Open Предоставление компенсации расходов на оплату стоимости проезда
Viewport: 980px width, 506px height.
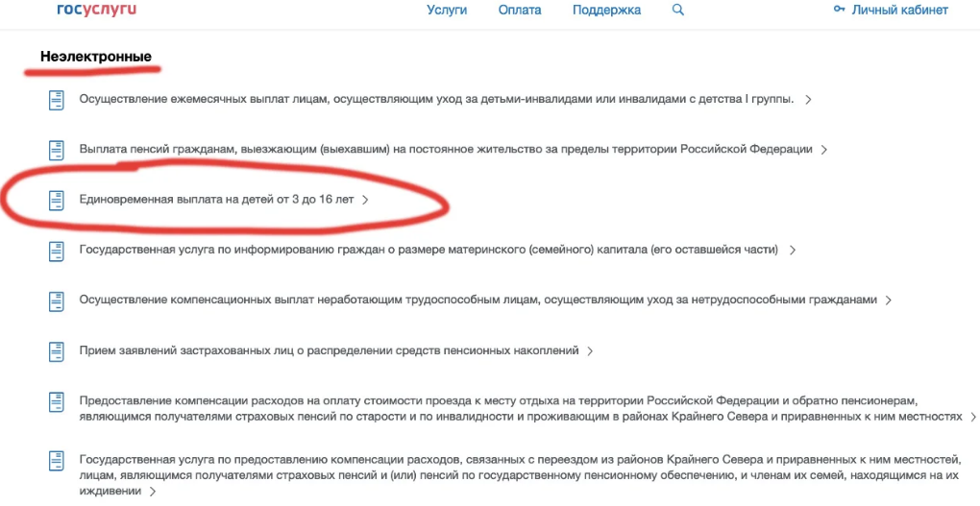tap(521, 409)
